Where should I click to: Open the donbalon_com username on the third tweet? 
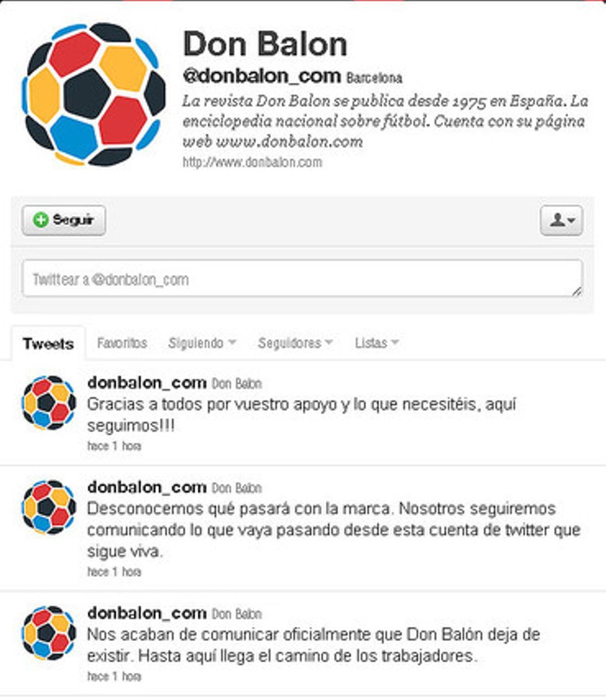click(x=147, y=613)
